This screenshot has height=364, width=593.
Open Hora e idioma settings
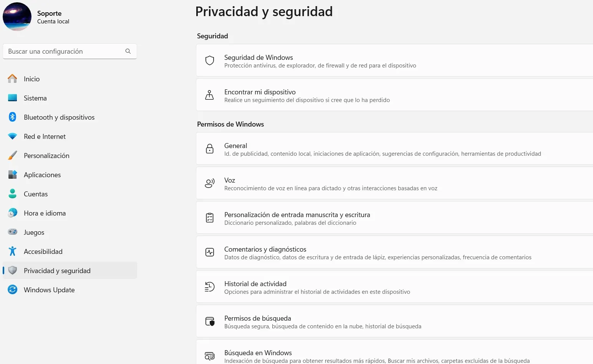click(45, 213)
